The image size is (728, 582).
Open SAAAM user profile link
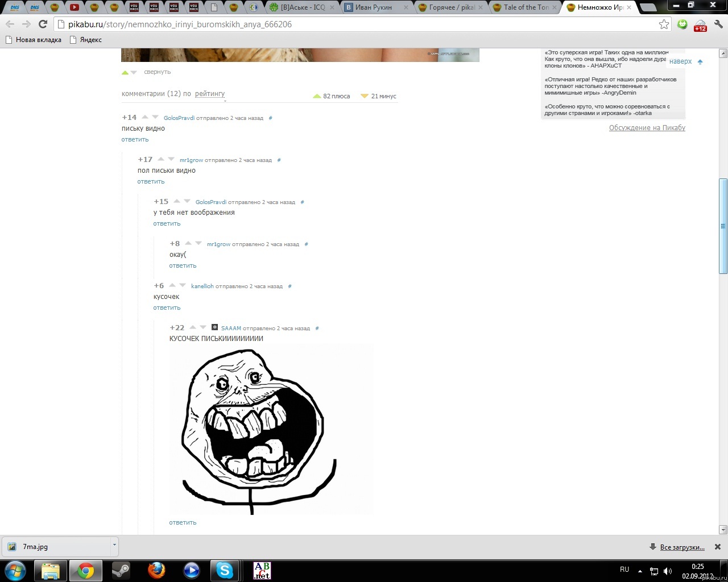pos(231,329)
